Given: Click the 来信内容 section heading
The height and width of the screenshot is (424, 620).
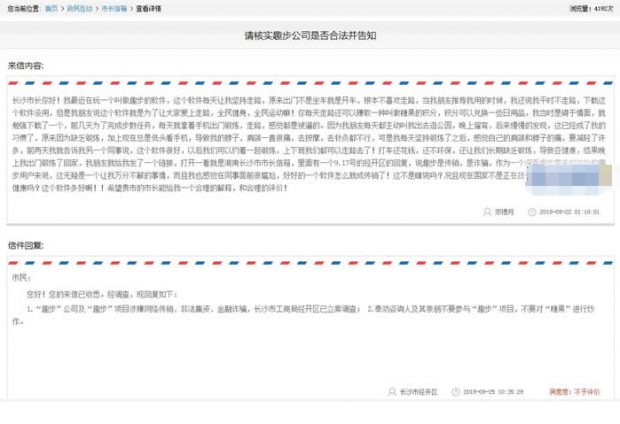Looking at the screenshot, I should [x=26, y=66].
